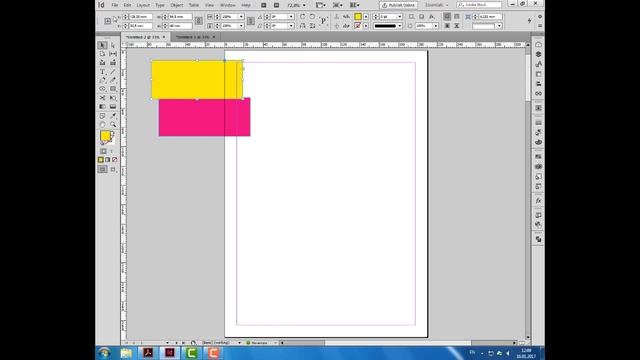Toggle constrain proportions for scaling
Screen dimensions: 640x360
click(251, 21)
